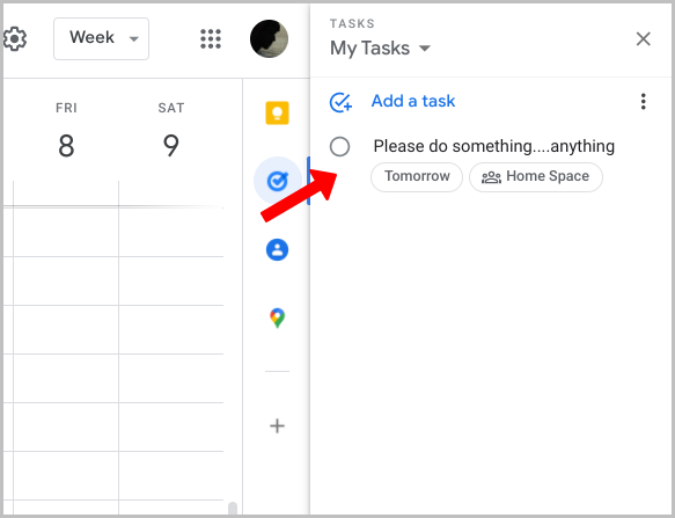This screenshot has height=518, width=675.
Task: Open Contacts in side panel
Action: coord(277,250)
